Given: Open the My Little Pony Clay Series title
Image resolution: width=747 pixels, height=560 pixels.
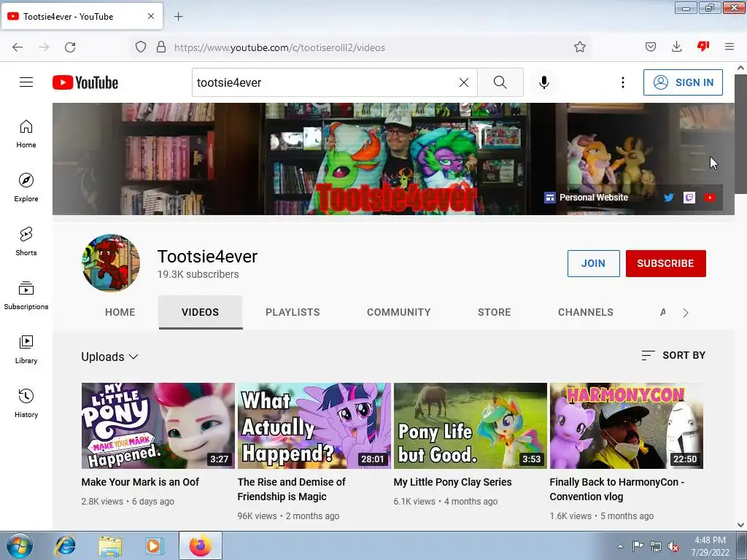Looking at the screenshot, I should (x=452, y=482).
